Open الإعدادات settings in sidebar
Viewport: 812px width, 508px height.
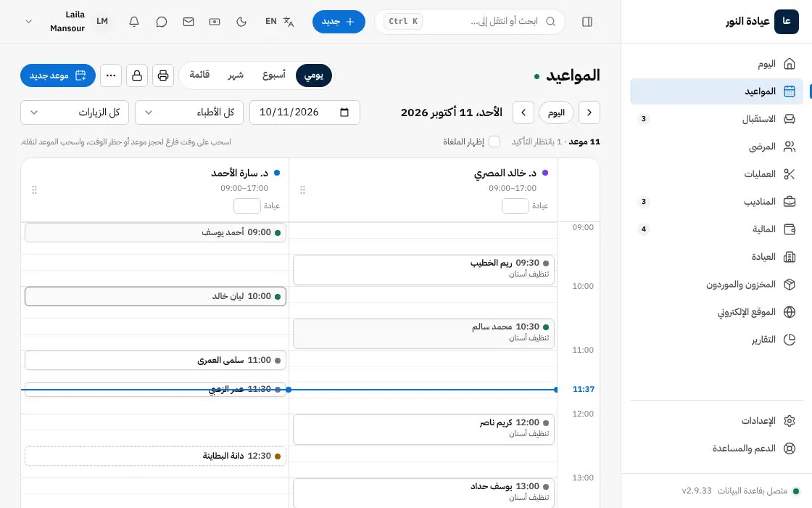tap(717, 421)
